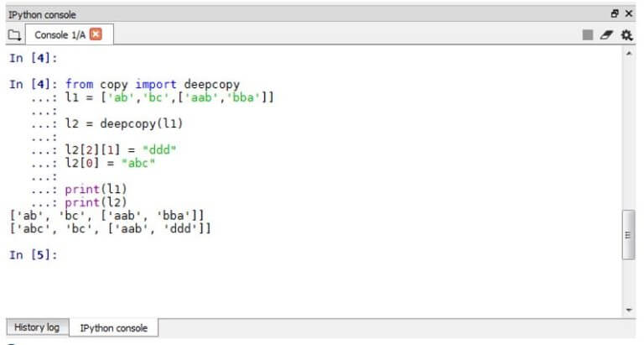
Task: Click the empty In [4] prompt at top
Action: tap(34, 58)
